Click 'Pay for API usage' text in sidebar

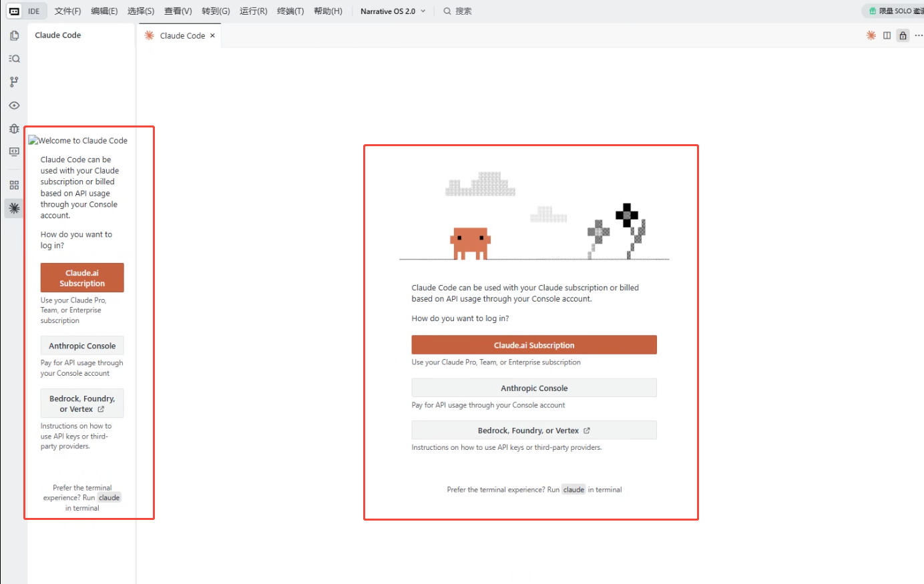pos(81,368)
